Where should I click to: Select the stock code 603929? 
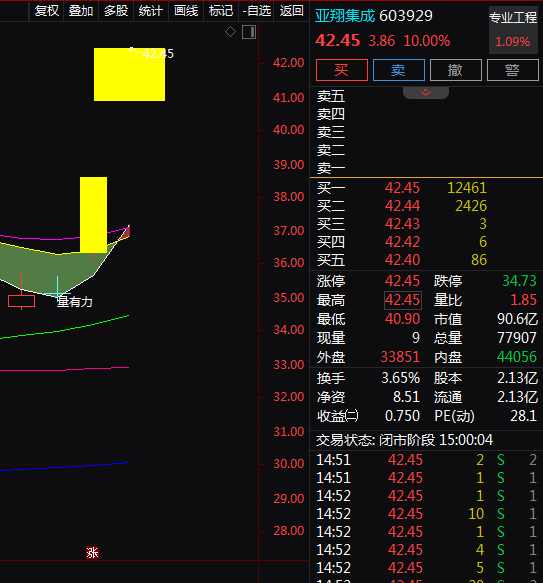pos(406,16)
